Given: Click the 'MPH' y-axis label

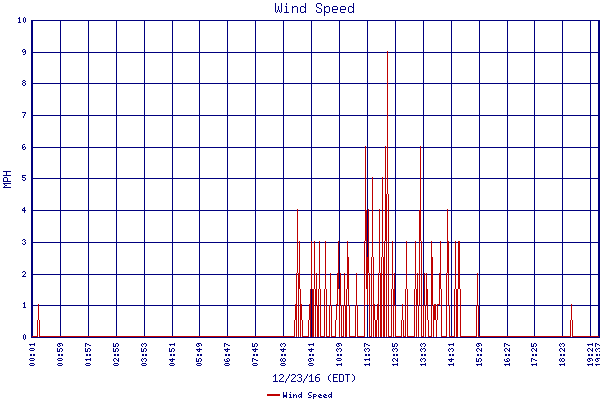Looking at the screenshot, I should tap(7, 179).
